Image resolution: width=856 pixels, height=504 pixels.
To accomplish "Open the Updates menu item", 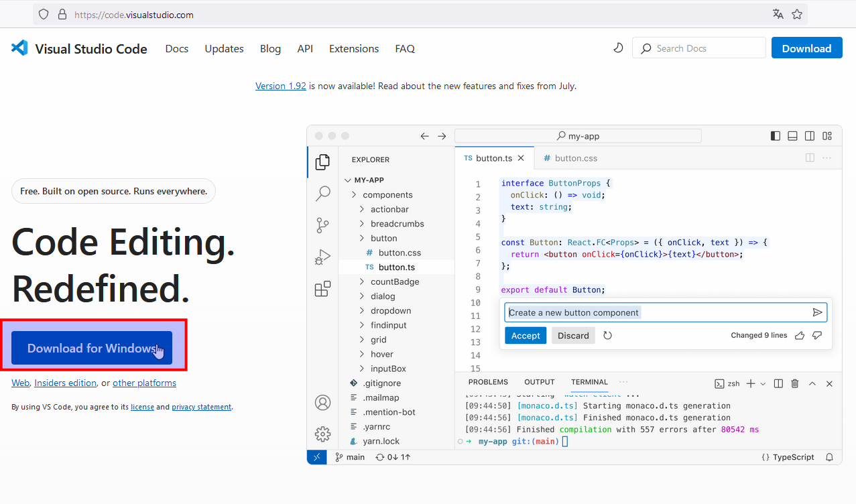I will click(x=224, y=48).
